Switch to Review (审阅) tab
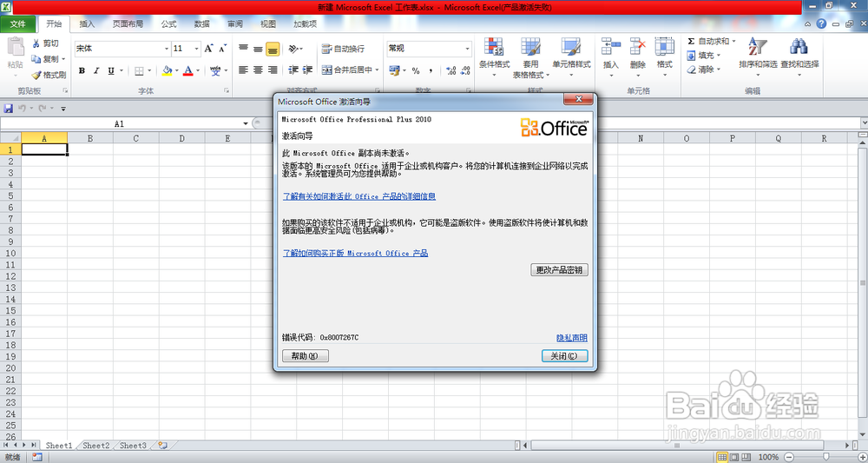The image size is (868, 463). (235, 23)
